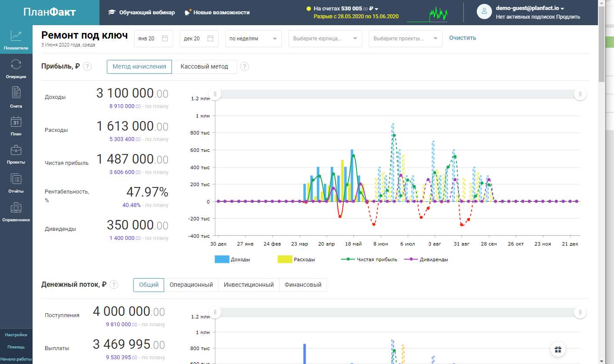Screen dimensions: 614x364
Task: Click the План calendar icon
Action: click(x=16, y=122)
